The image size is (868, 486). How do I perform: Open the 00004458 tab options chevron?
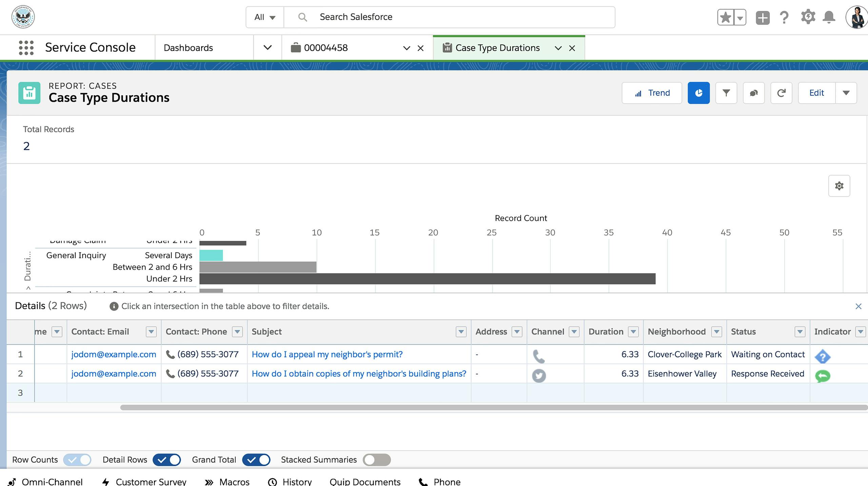pos(406,48)
